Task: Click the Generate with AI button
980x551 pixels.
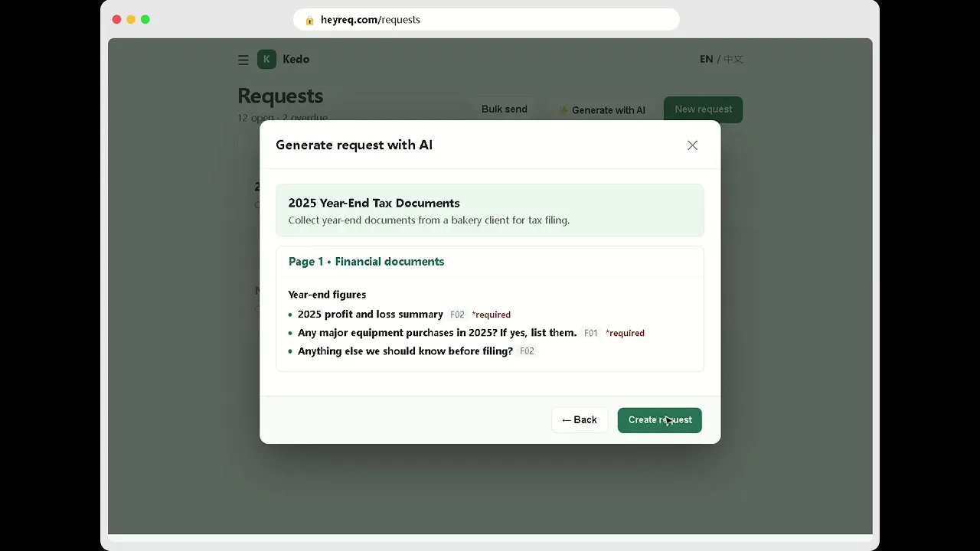Action: pos(602,110)
